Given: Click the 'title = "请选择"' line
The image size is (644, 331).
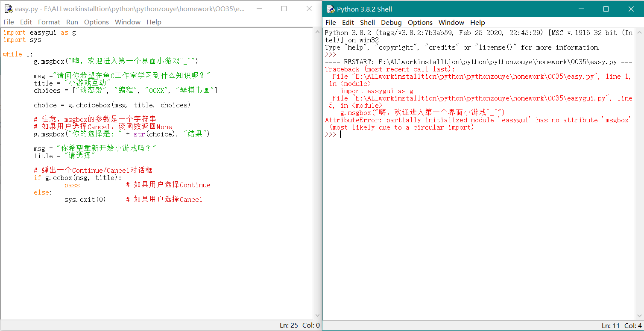Looking at the screenshot, I should 64,156.
